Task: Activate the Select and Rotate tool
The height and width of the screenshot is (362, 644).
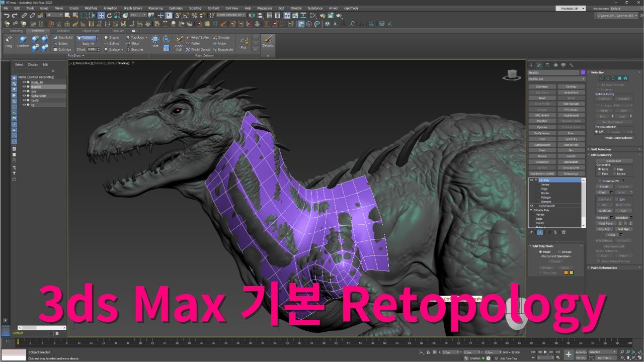Action: 109,16
